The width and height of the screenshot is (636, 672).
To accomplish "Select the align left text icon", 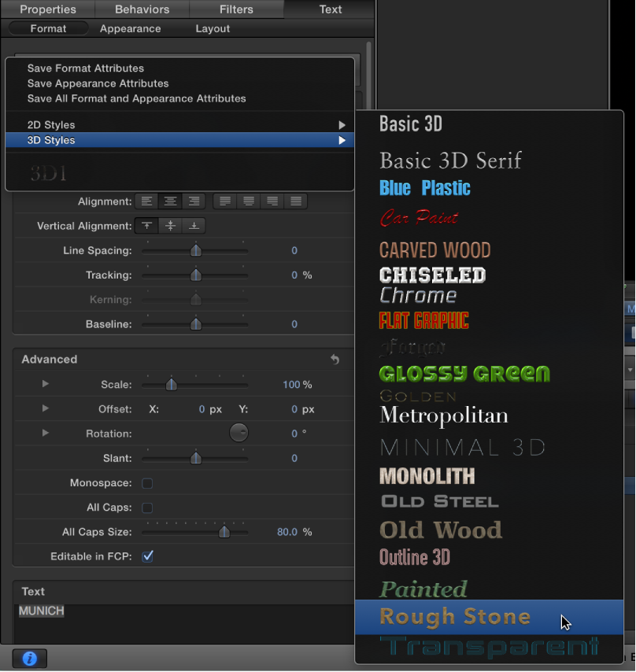I will click(146, 201).
